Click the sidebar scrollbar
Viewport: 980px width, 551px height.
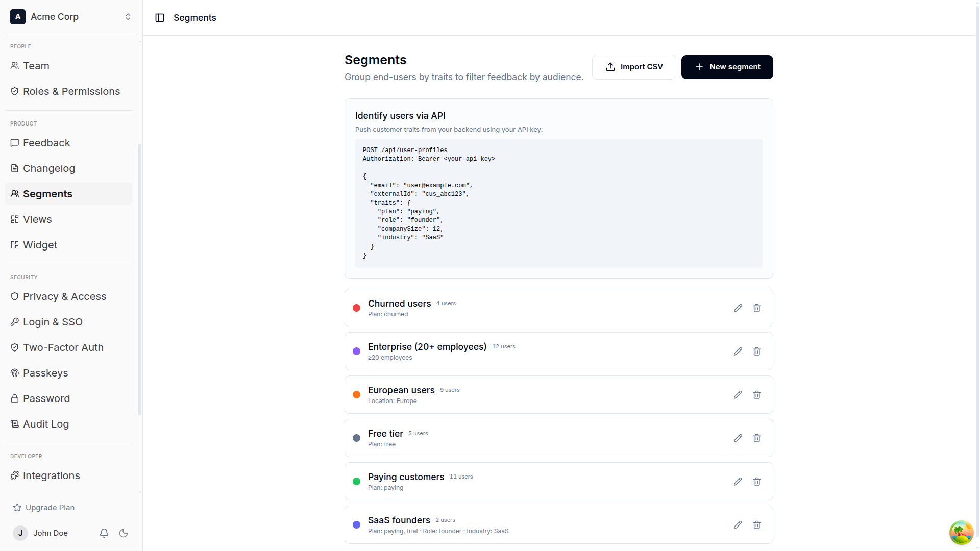click(x=140, y=280)
